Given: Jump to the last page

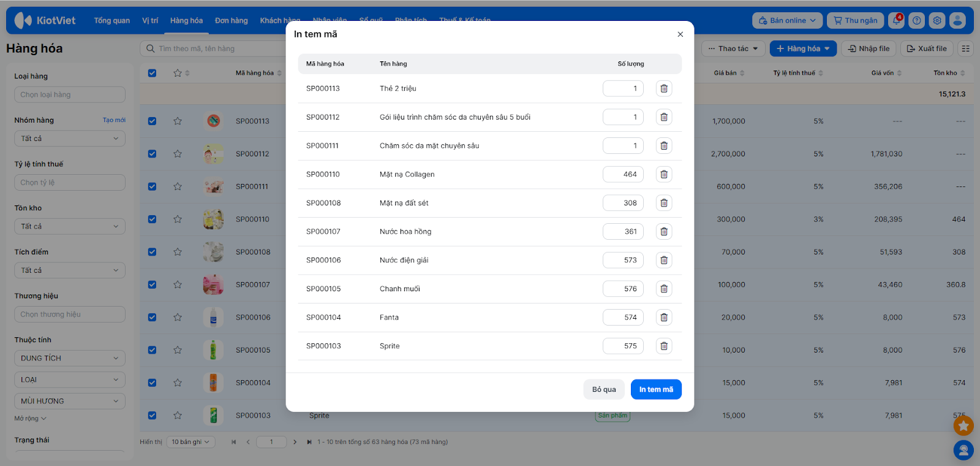Looking at the screenshot, I should 309,441.
